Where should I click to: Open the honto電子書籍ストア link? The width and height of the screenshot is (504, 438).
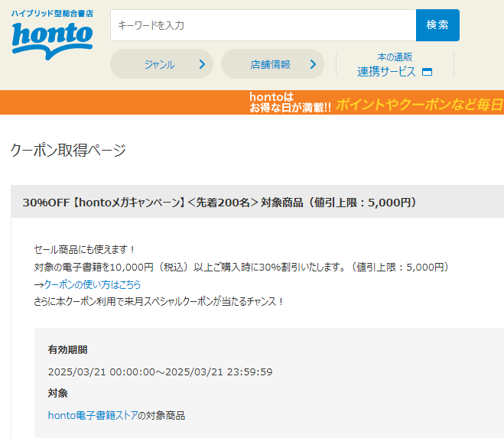pyautogui.click(x=93, y=416)
